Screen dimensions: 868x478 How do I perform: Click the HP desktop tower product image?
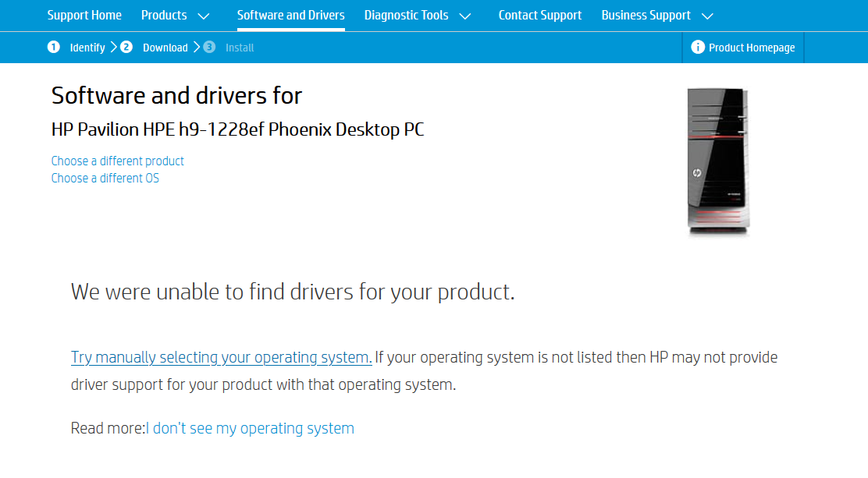point(718,161)
